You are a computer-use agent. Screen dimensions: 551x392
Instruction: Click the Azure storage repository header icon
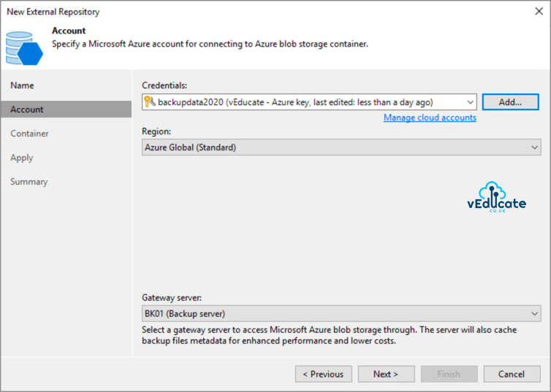point(24,48)
